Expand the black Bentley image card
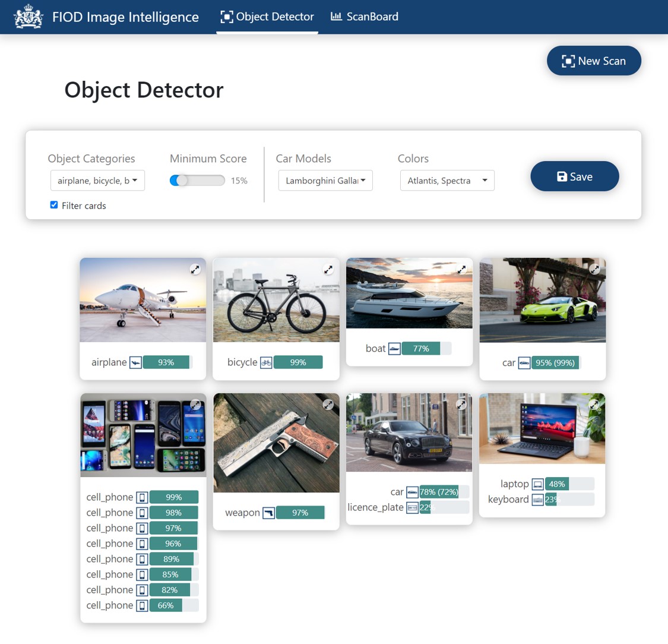Viewport: 668px width, 644px height. [461, 405]
